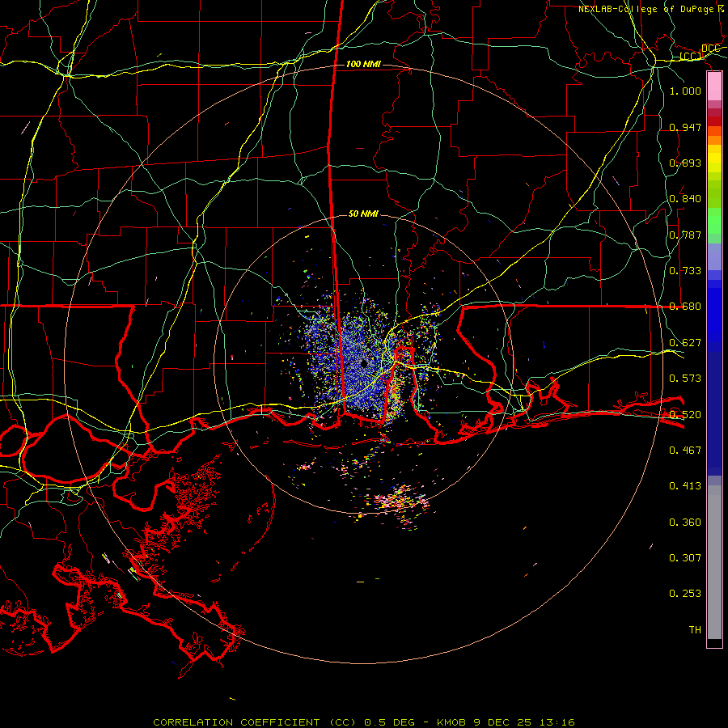
Task: Click the 50 NMI range ring label
Action: 363,214
